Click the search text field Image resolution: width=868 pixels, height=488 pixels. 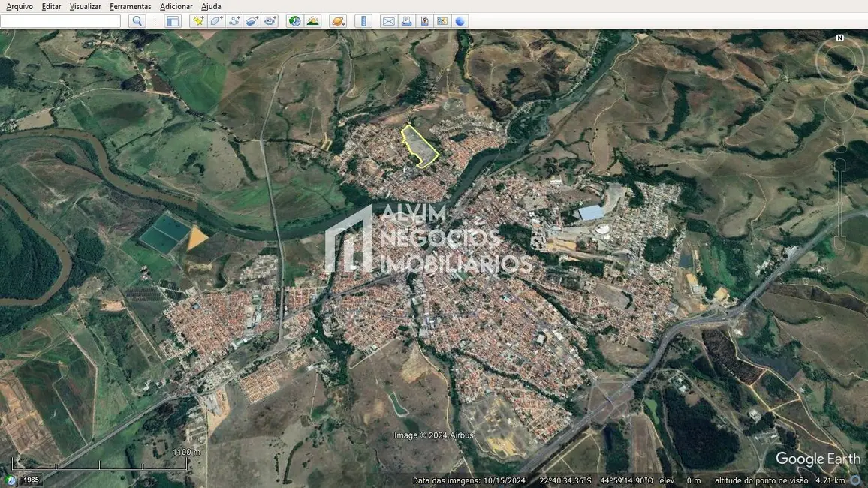(60, 21)
